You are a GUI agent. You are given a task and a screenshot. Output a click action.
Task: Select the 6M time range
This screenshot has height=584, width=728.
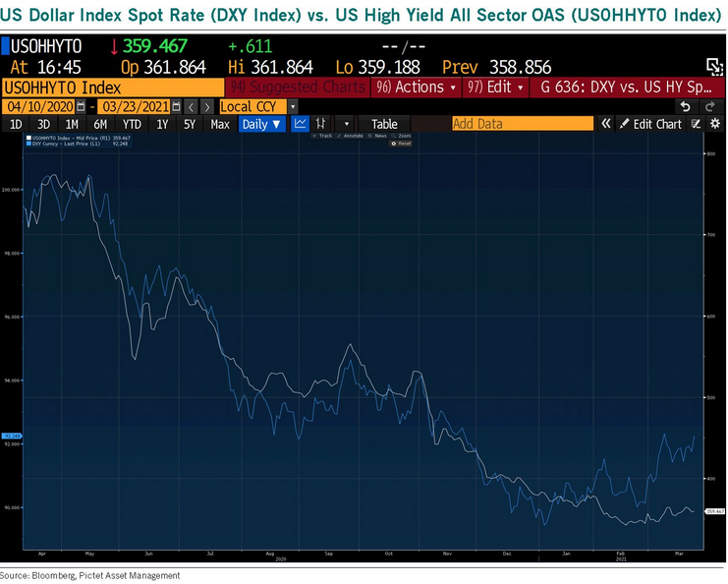tap(100, 124)
